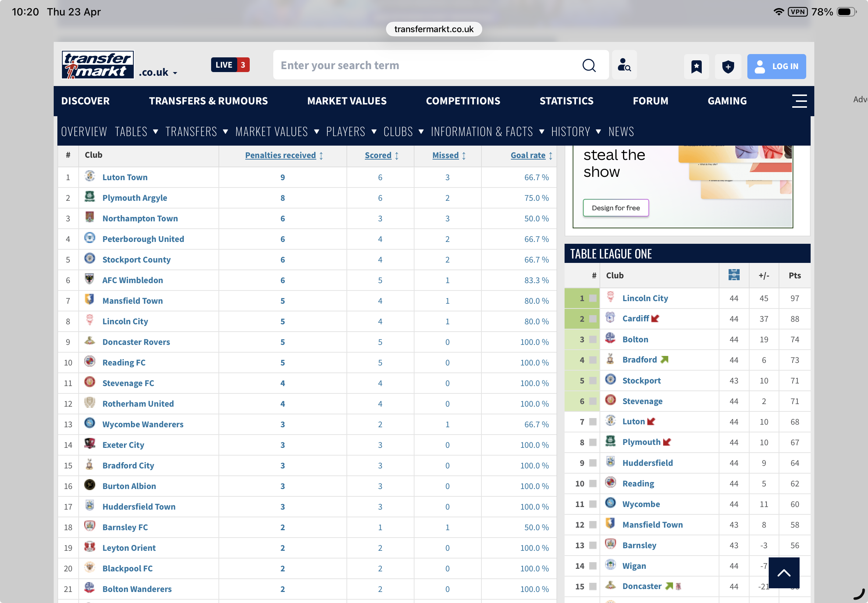Open the advanced player search icon

click(624, 65)
